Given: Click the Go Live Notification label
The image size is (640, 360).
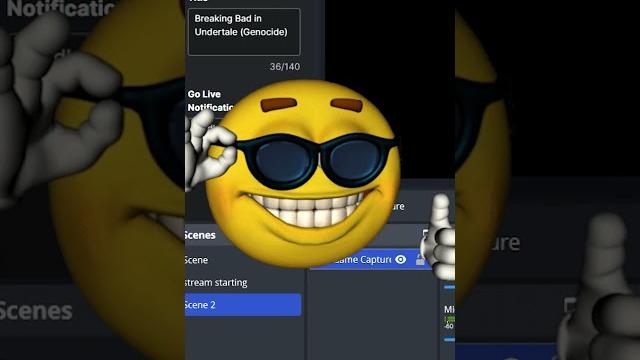Looking at the screenshot, I should click(x=210, y=101).
